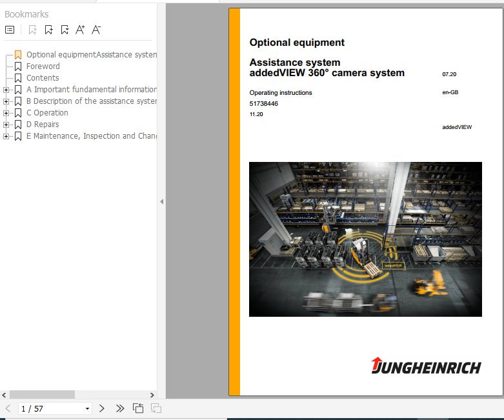
Task: Click the 'Bookmarks' panel title
Action: [x=26, y=14]
